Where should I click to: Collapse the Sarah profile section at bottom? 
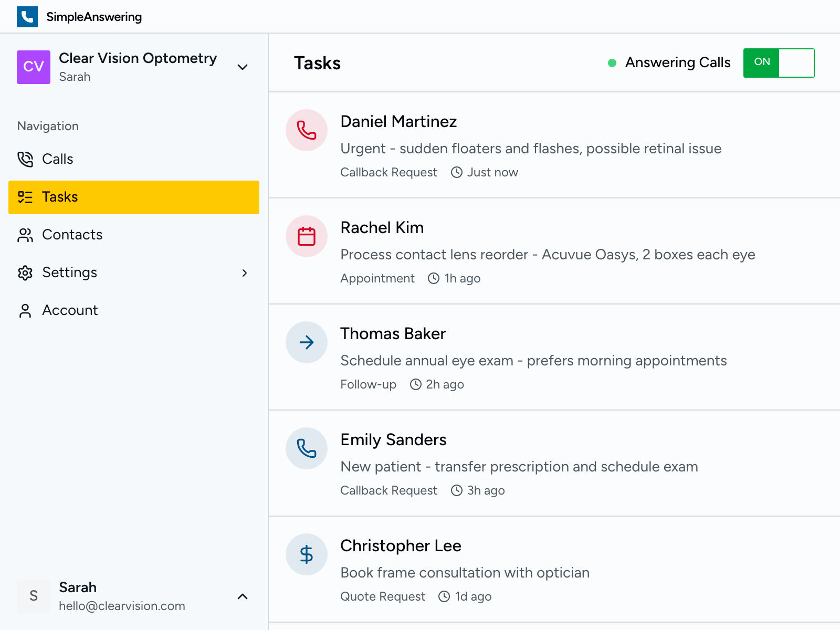click(x=243, y=596)
